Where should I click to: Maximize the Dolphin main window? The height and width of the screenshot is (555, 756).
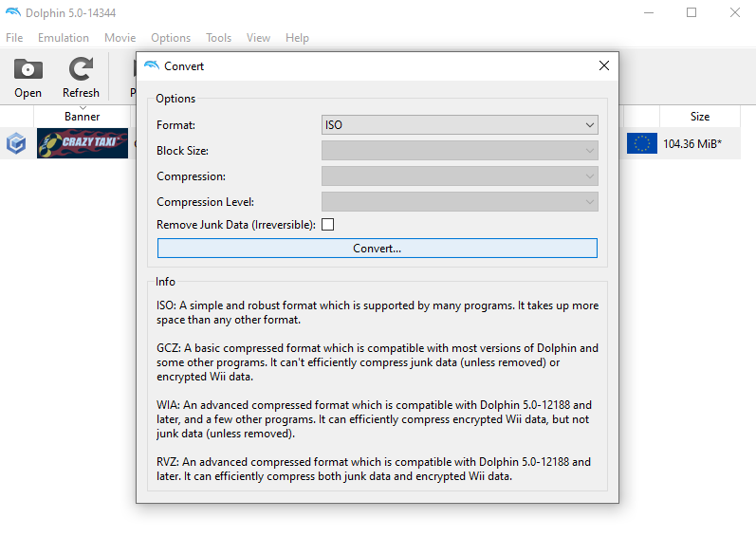(x=691, y=12)
